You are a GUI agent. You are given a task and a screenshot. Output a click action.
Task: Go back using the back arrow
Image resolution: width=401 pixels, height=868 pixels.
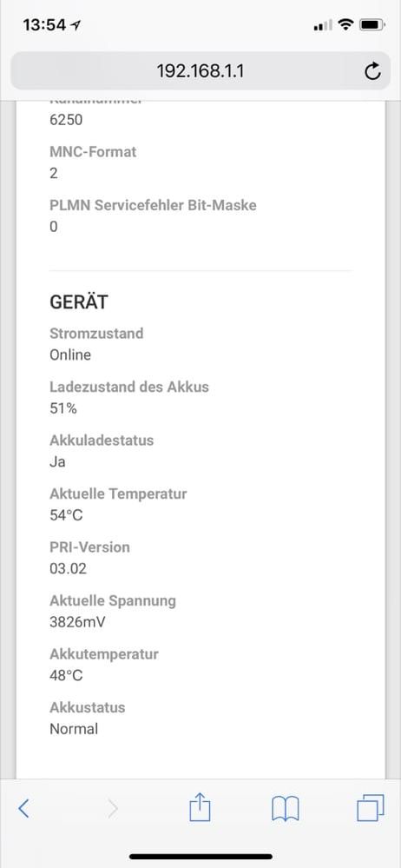pyautogui.click(x=23, y=809)
